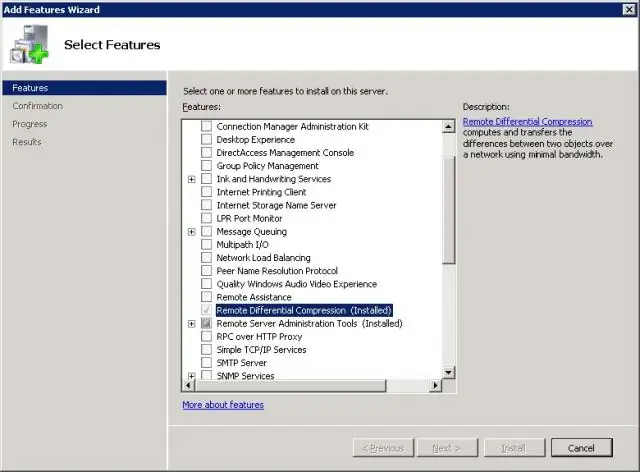Check the Desktop Experience checkbox
This screenshot has width=640, height=472.
[207, 140]
